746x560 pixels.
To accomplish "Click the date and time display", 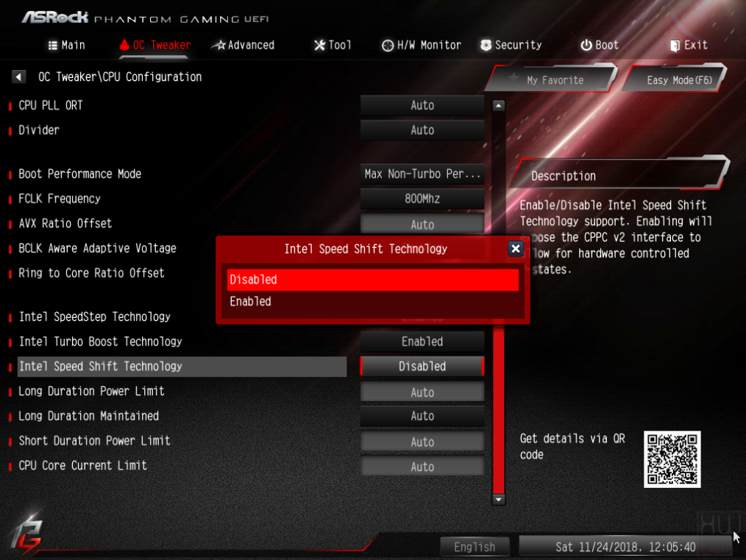I will tap(625, 547).
